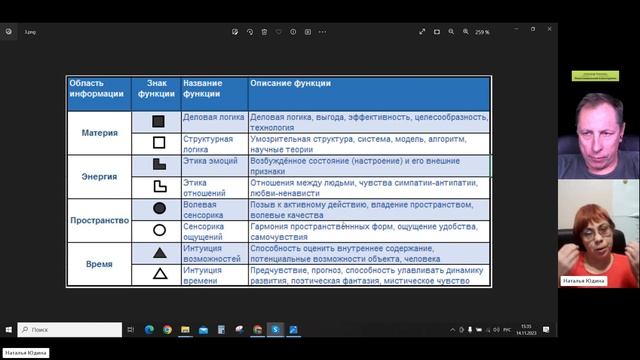Toggle fit-to-window zoom icon
Viewport: 640px width, 360px height.
tap(437, 32)
